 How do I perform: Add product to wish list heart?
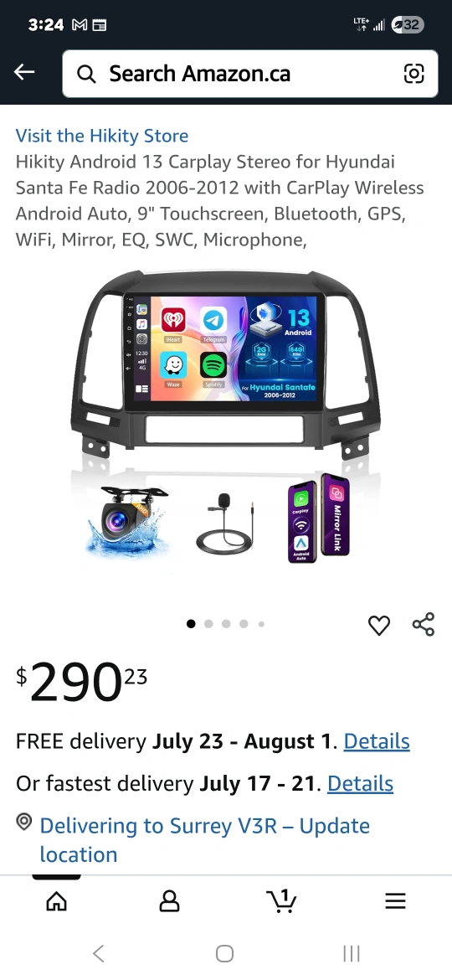379,625
